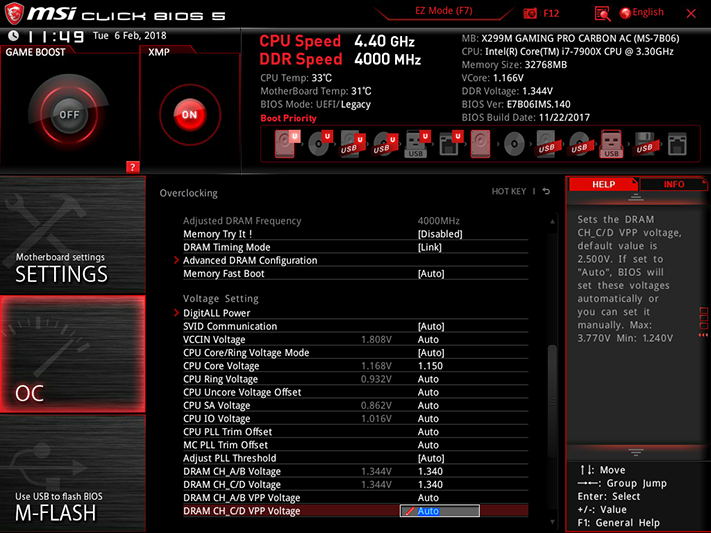Click the globe icon to change language
Viewport: 711px width, 533px height.
[625, 13]
